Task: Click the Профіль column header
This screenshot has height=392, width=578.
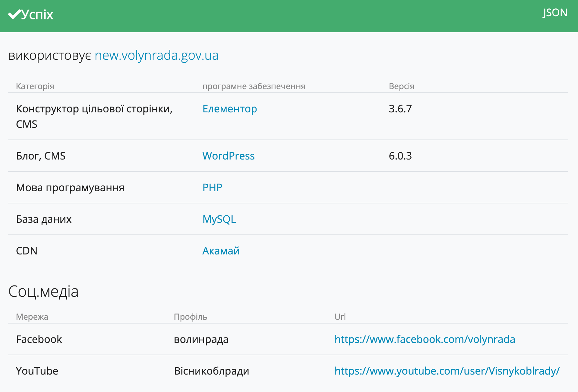Action: click(x=190, y=317)
